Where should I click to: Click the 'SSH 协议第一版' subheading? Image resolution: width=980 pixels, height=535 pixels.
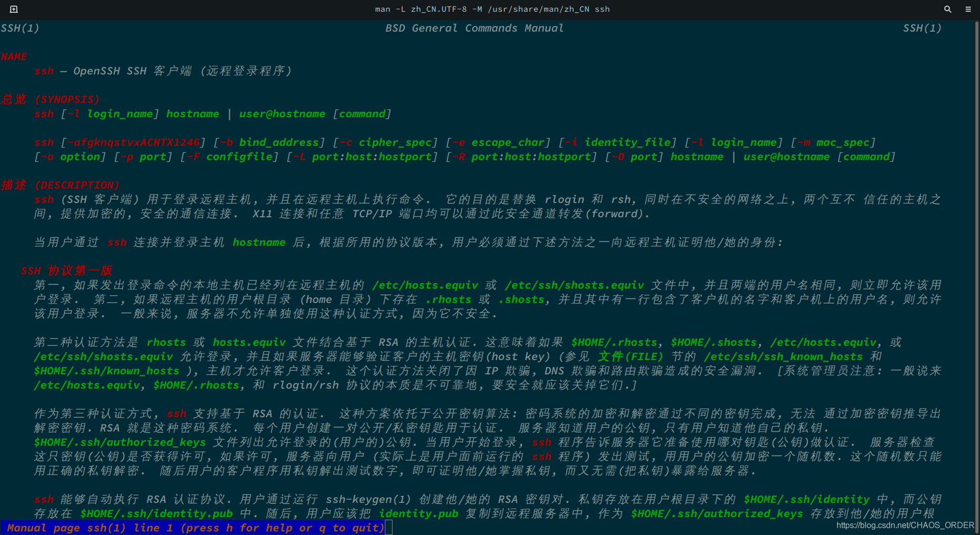[66, 271]
